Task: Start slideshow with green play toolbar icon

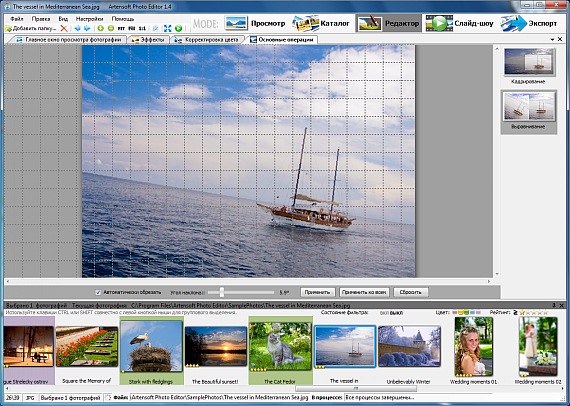Action: (178, 28)
